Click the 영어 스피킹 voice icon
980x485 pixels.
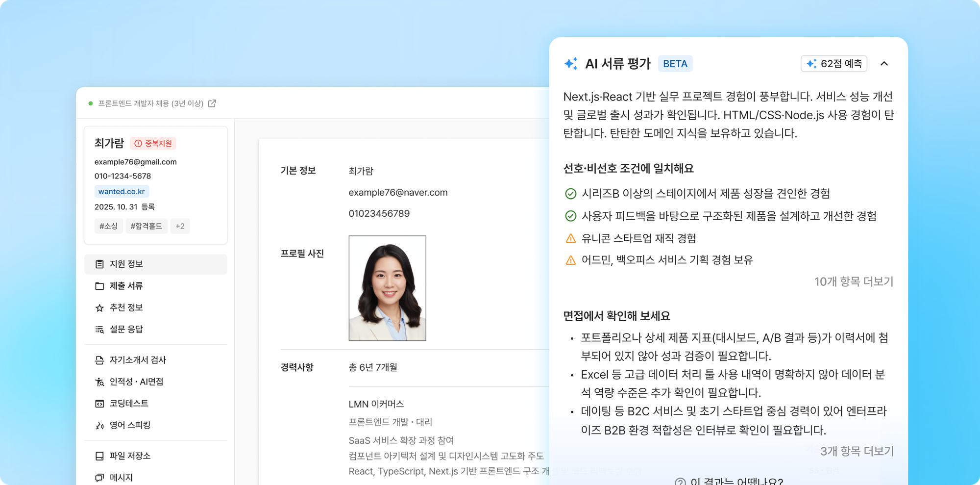tap(99, 425)
